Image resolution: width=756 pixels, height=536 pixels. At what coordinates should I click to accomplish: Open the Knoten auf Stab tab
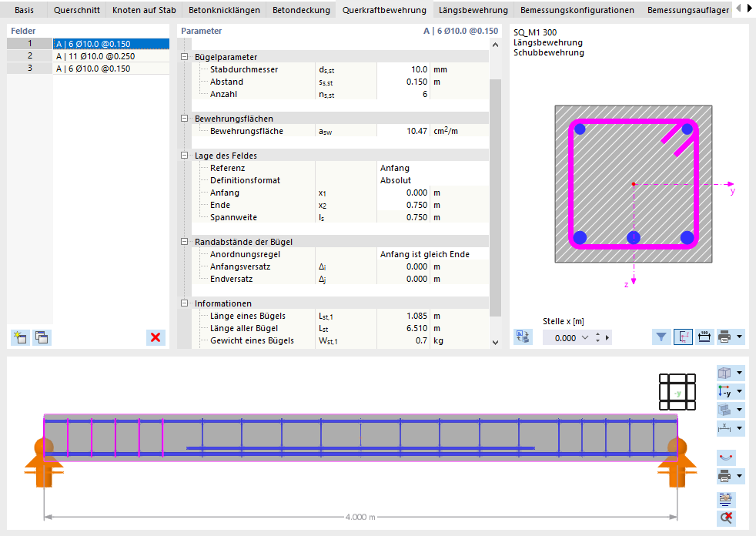144,10
